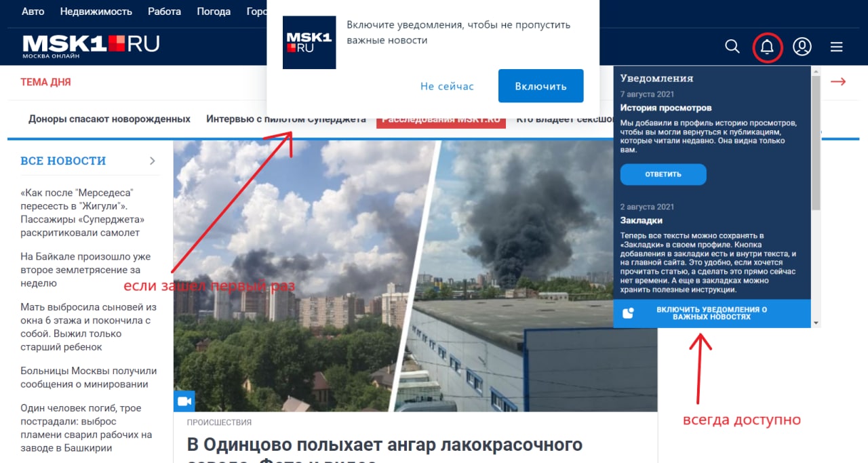Expand Все новости with the chevron

click(153, 161)
